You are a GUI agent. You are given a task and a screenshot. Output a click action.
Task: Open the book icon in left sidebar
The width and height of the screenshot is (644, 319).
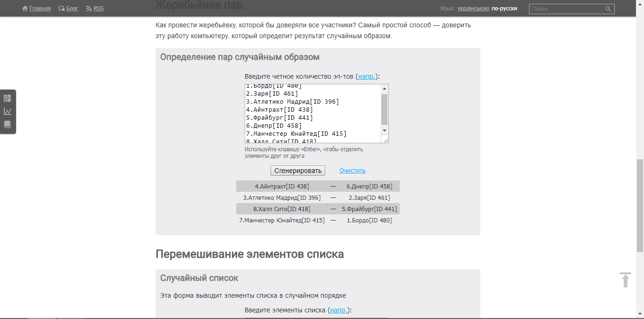[8, 124]
